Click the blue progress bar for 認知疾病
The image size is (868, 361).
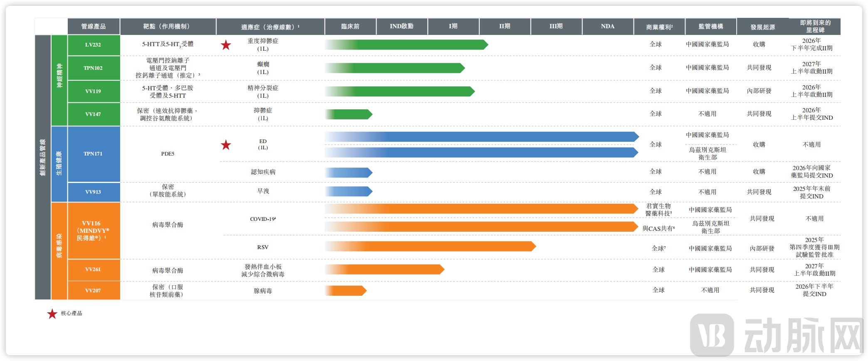pyautogui.click(x=349, y=172)
